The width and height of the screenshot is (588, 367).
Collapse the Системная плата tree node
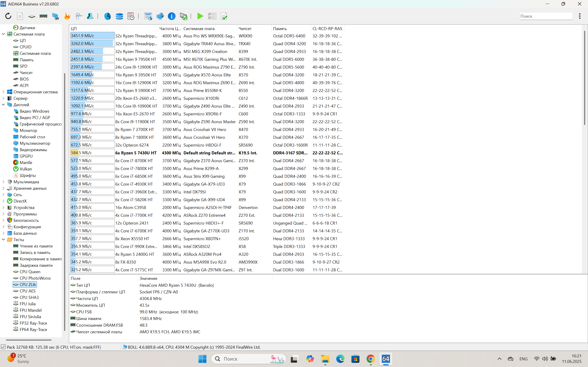pyautogui.click(x=3, y=34)
